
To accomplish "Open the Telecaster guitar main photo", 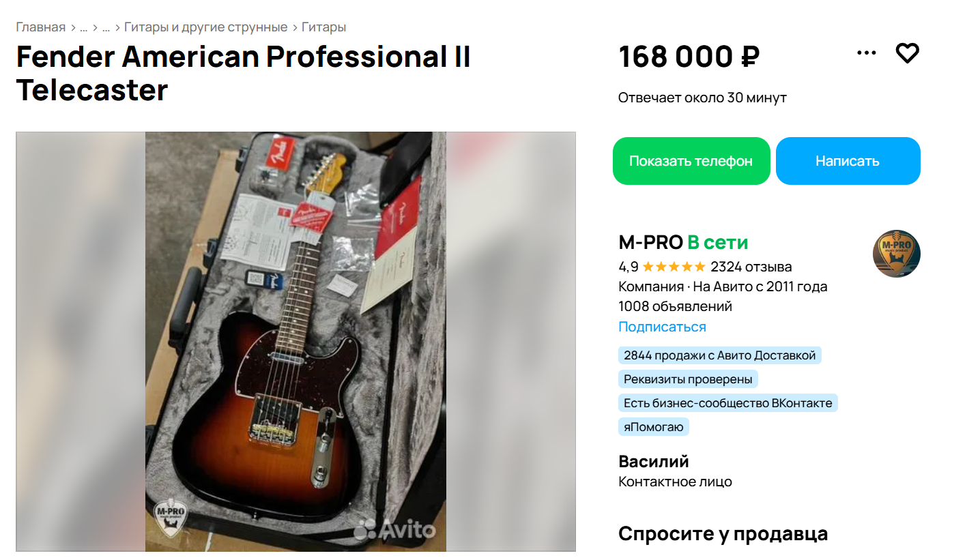I will pyautogui.click(x=295, y=341).
